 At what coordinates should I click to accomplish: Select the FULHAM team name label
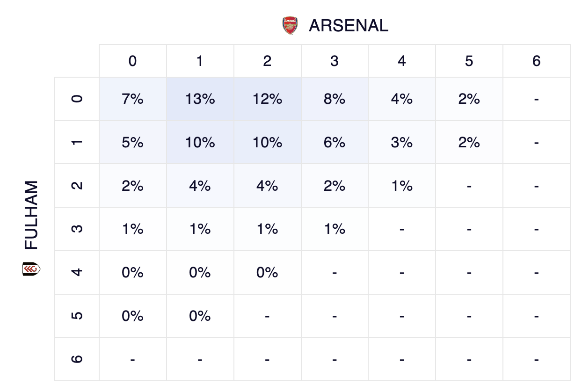point(31,215)
